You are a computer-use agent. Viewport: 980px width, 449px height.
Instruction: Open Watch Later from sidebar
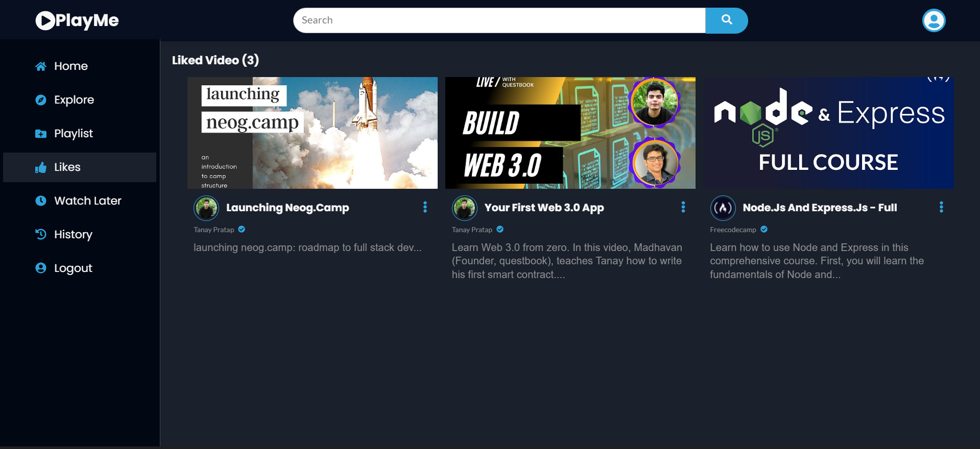pos(80,201)
